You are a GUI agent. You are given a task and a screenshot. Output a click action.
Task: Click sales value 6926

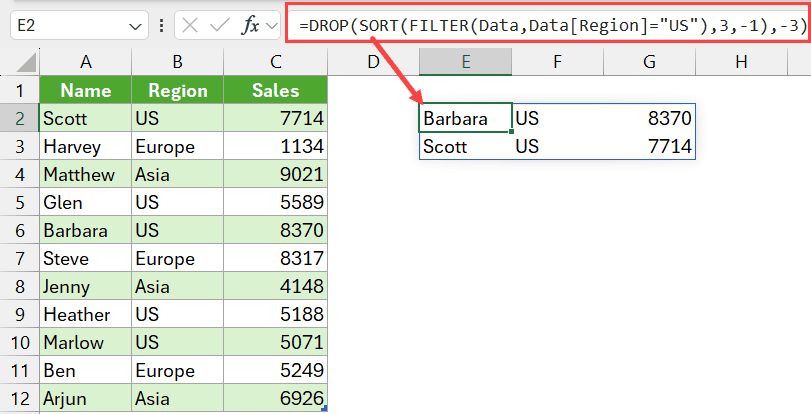click(276, 398)
